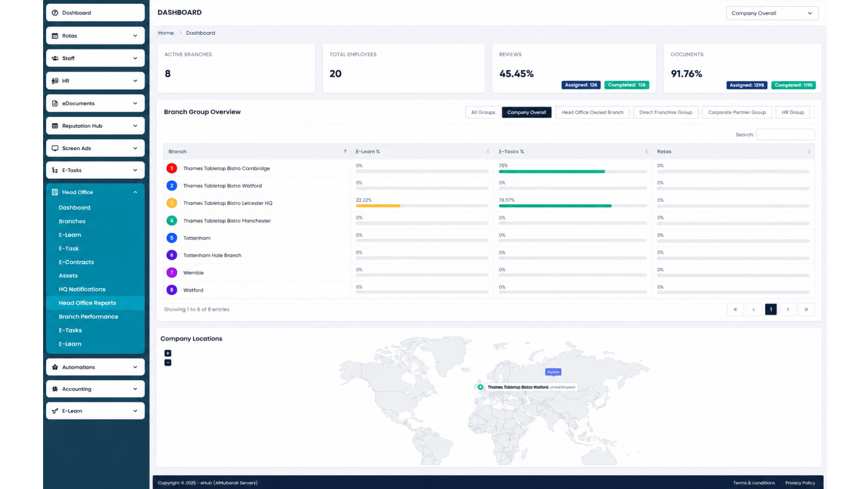Viewport: 868px width, 489px height.
Task: Sort table by Rotas column
Action: click(733, 152)
